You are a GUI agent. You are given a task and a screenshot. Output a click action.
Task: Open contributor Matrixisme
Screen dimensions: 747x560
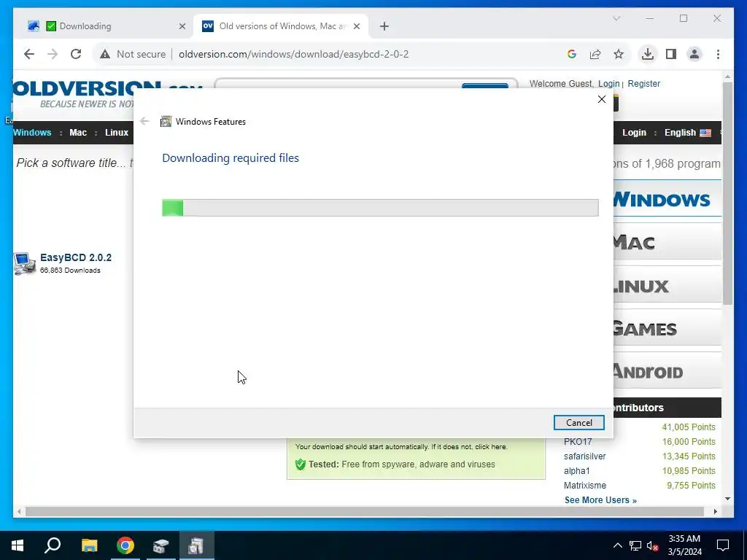pos(585,486)
